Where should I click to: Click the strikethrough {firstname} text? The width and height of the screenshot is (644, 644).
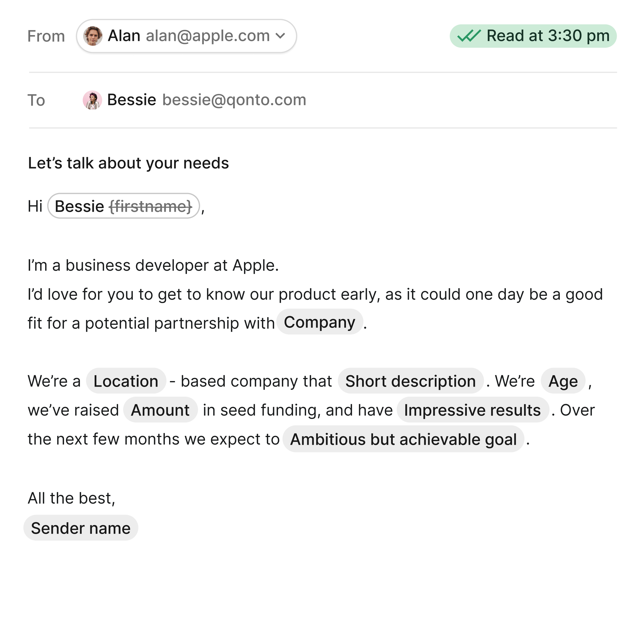pos(151,206)
